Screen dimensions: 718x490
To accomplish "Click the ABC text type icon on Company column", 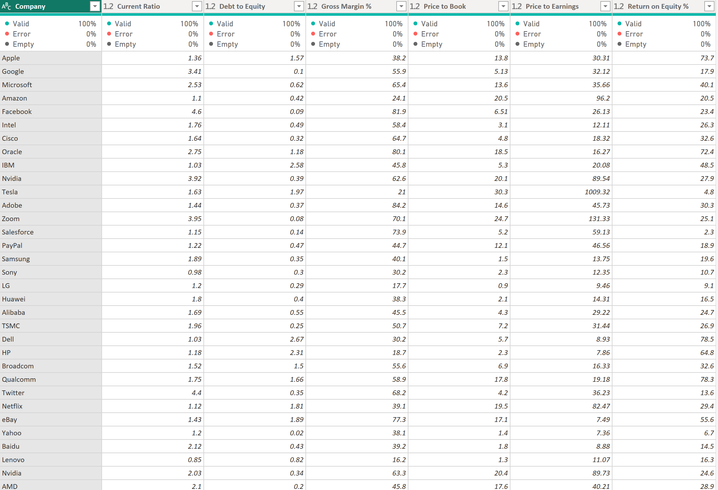I will pyautogui.click(x=6, y=6).
